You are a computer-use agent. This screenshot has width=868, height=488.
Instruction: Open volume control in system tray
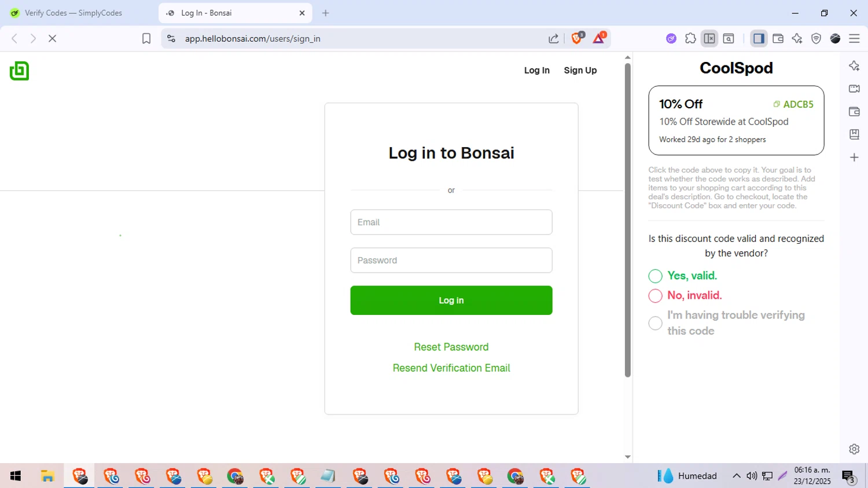pos(752,476)
